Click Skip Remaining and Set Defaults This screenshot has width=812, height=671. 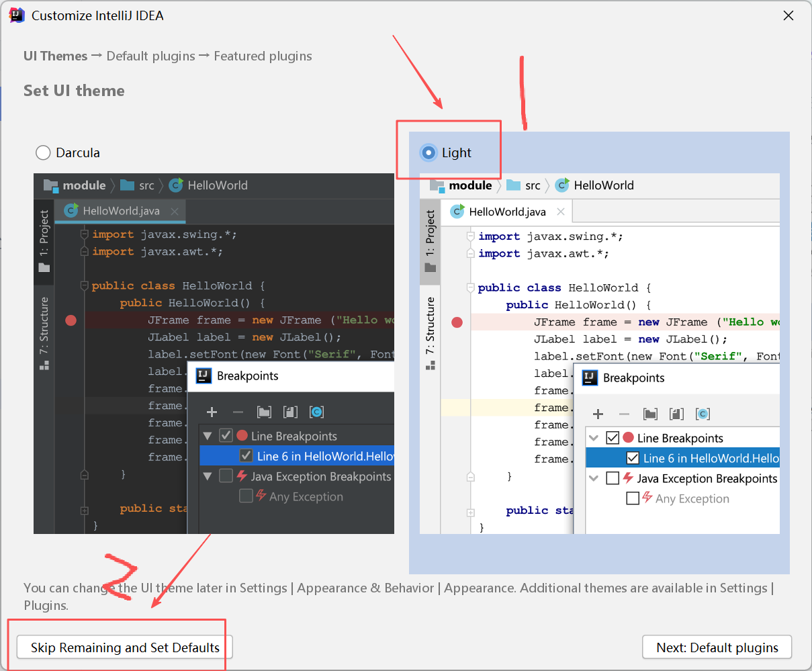click(125, 647)
